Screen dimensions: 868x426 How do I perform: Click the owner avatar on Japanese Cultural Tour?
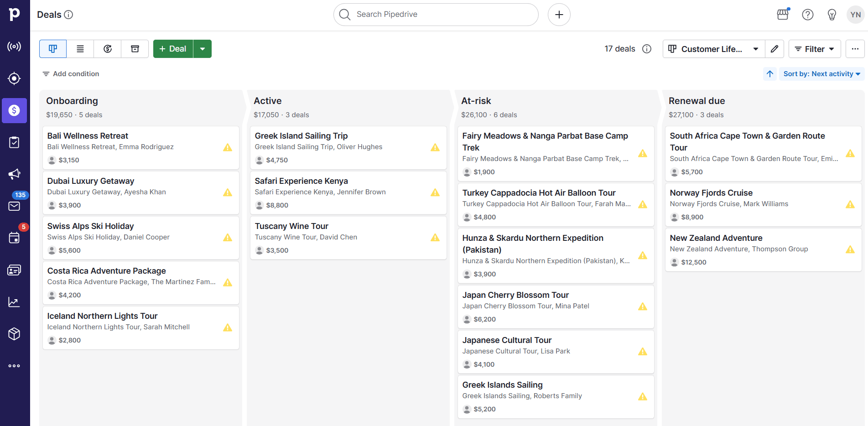pos(467,364)
